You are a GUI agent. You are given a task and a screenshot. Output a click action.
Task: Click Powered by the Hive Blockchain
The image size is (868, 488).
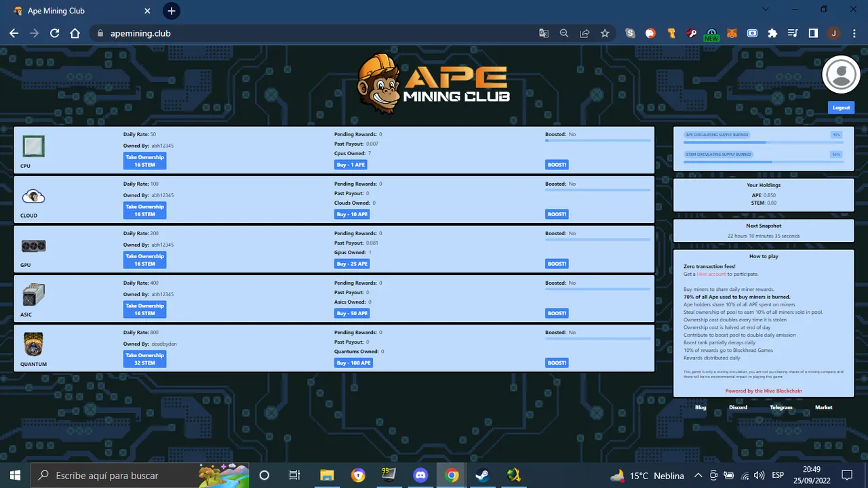coord(764,391)
